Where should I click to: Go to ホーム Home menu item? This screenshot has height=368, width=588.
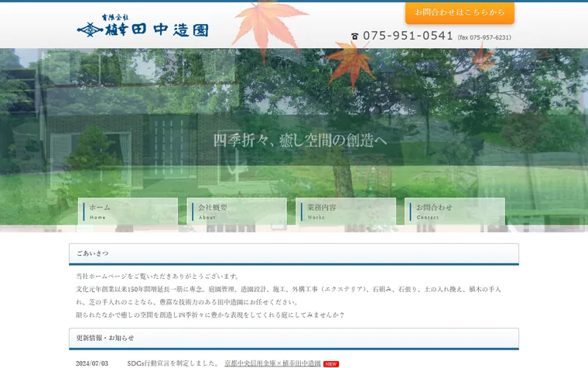coord(128,212)
